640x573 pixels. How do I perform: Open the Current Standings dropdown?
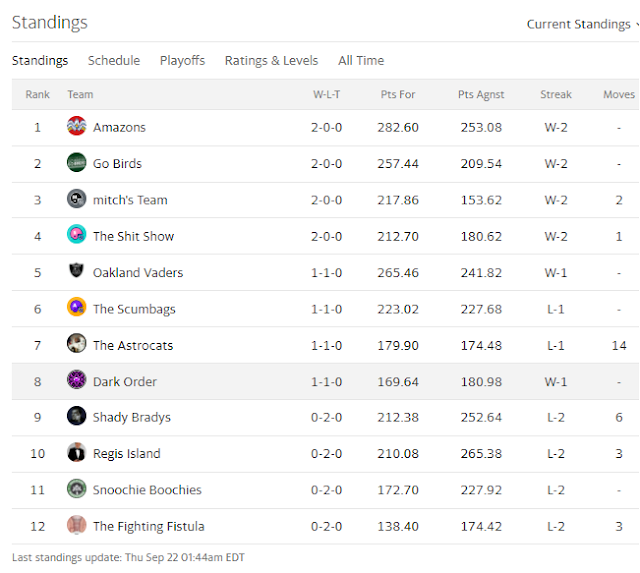582,24
